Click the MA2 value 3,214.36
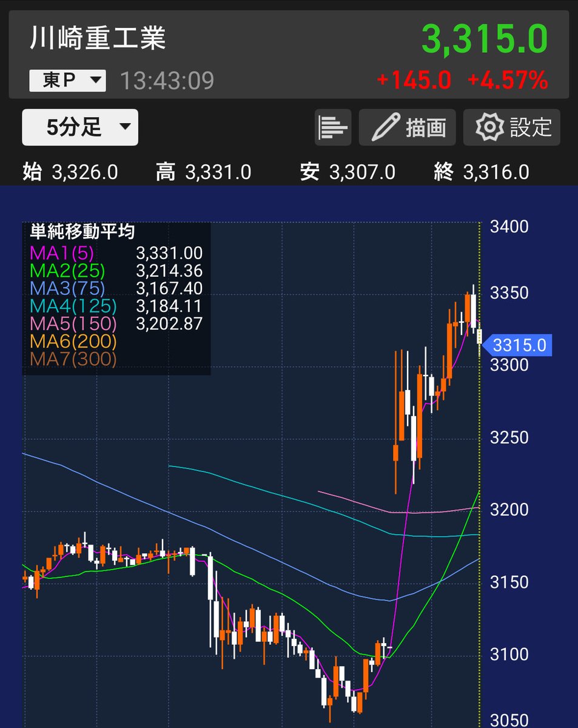 pyautogui.click(x=170, y=271)
